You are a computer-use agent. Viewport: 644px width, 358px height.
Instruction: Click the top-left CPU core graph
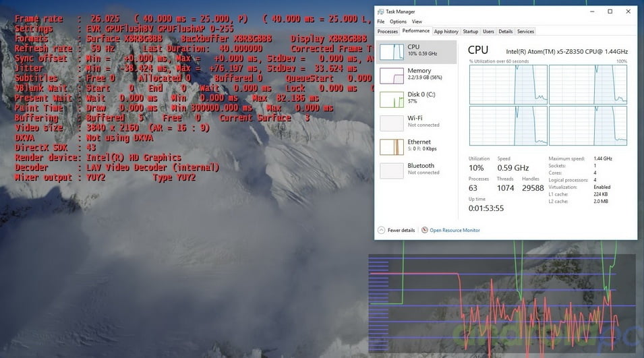click(x=508, y=84)
